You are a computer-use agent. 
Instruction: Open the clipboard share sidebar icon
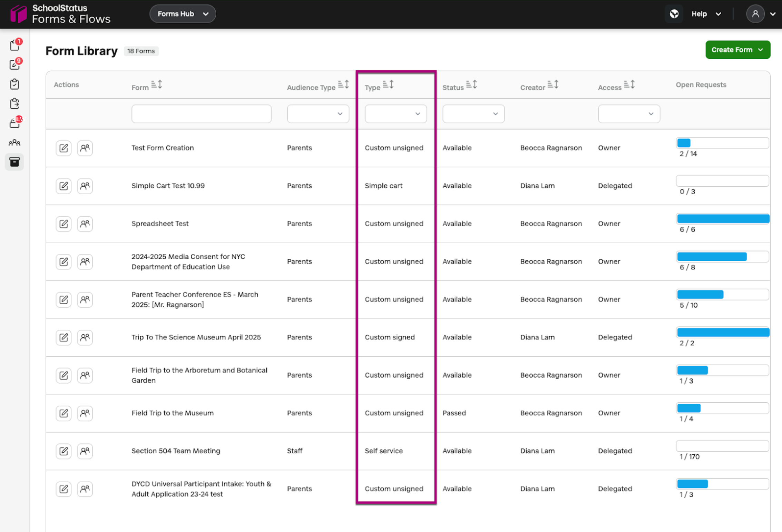pos(14,104)
